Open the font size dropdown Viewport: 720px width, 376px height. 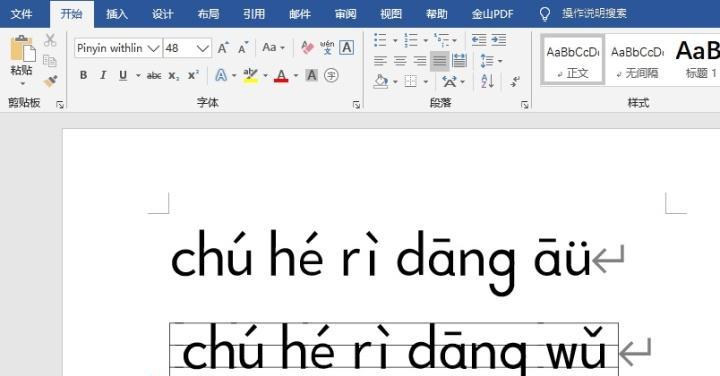202,48
